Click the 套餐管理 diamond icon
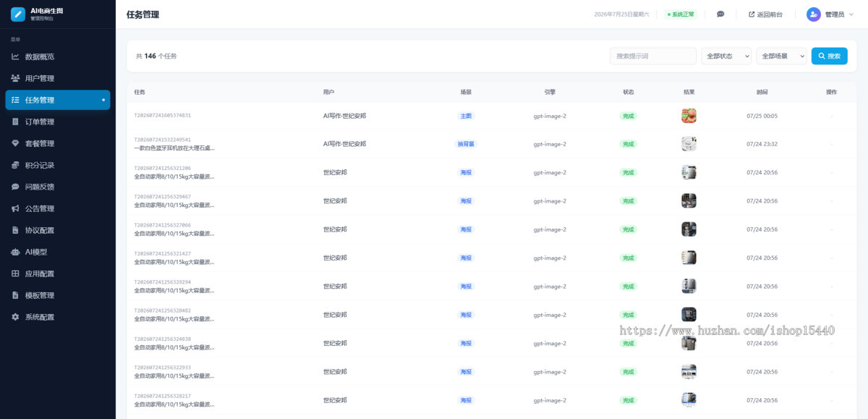 [15, 143]
